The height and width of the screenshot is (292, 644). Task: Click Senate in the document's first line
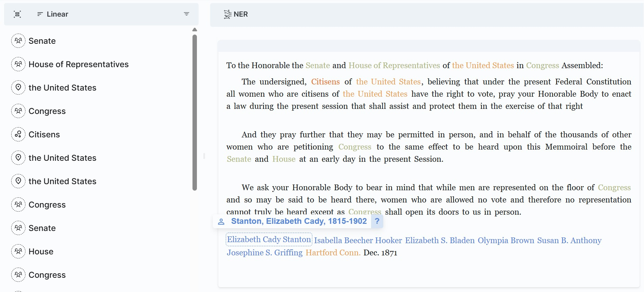318,65
